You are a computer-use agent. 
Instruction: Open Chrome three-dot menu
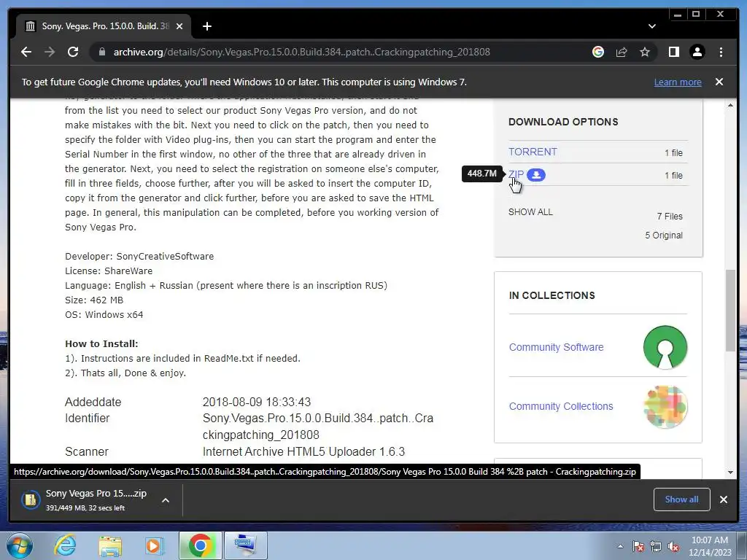[721, 52]
